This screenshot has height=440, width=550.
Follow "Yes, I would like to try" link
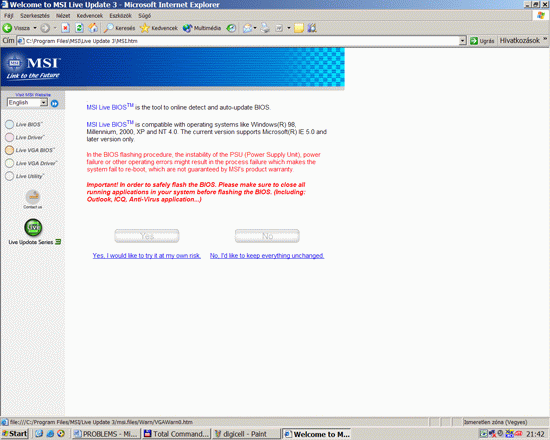147,256
